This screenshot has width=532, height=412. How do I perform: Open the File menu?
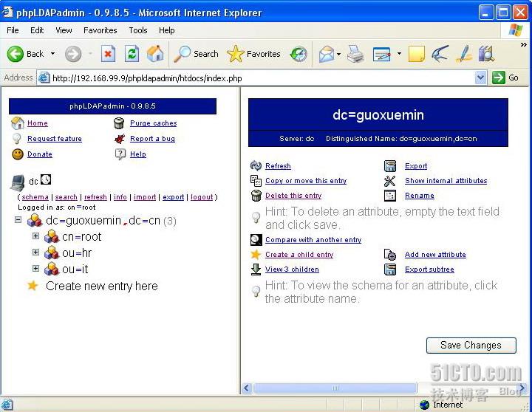pos(13,30)
